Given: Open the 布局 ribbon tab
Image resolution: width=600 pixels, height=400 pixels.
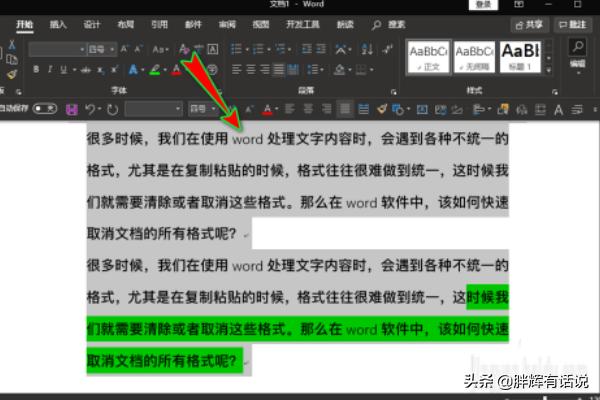Looking at the screenshot, I should pos(126,25).
